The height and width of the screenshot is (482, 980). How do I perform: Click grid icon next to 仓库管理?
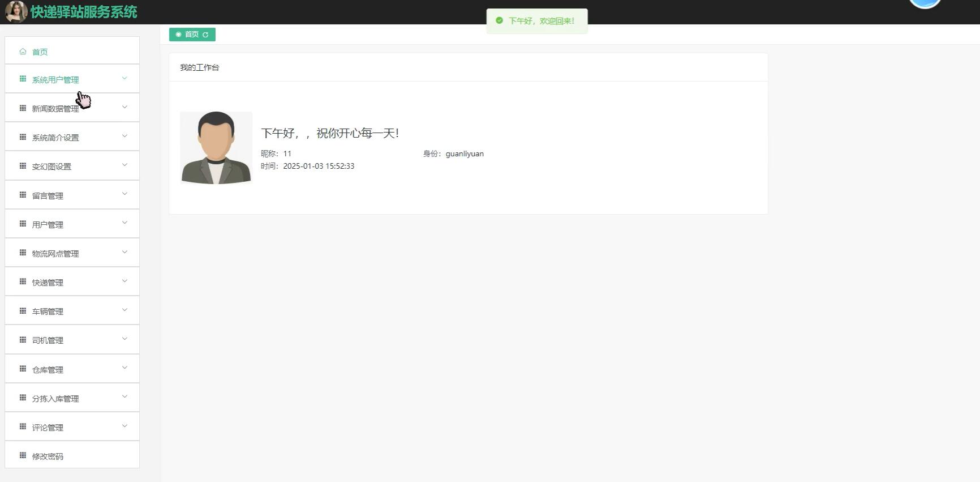[23, 369]
